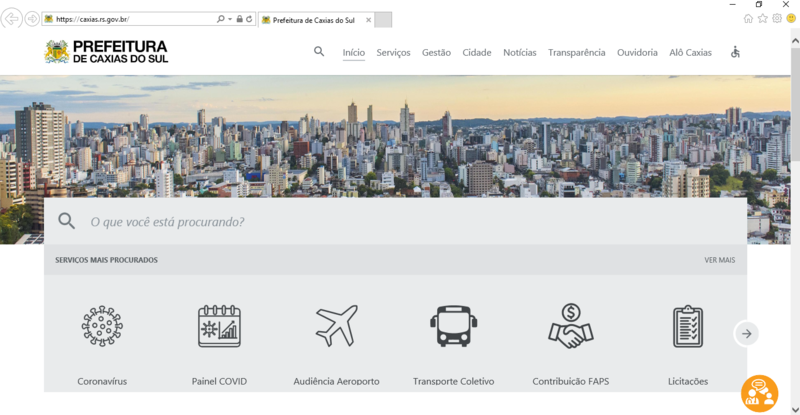Image resolution: width=800 pixels, height=415 pixels.
Task: Click the magnifier icon in the large search box
Action: [66, 221]
